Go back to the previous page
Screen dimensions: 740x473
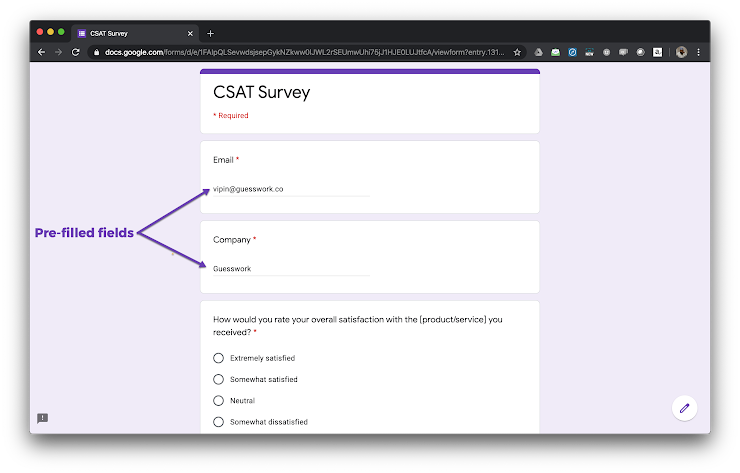[41, 52]
